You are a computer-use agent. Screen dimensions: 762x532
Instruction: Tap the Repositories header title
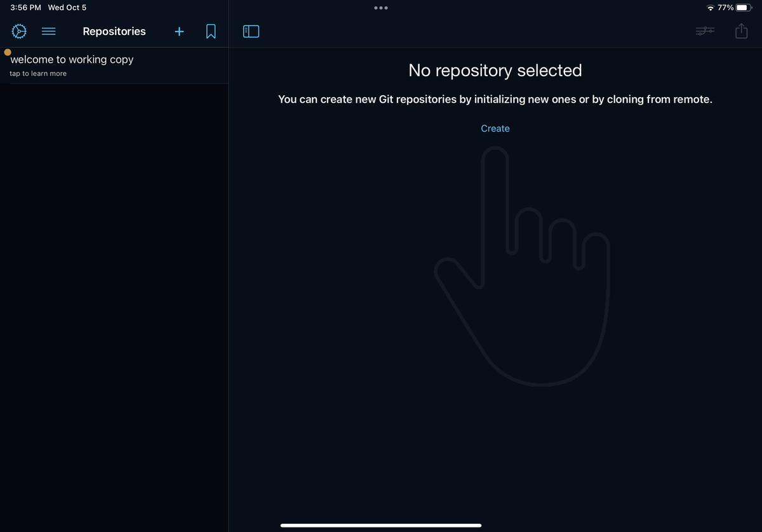tap(114, 31)
